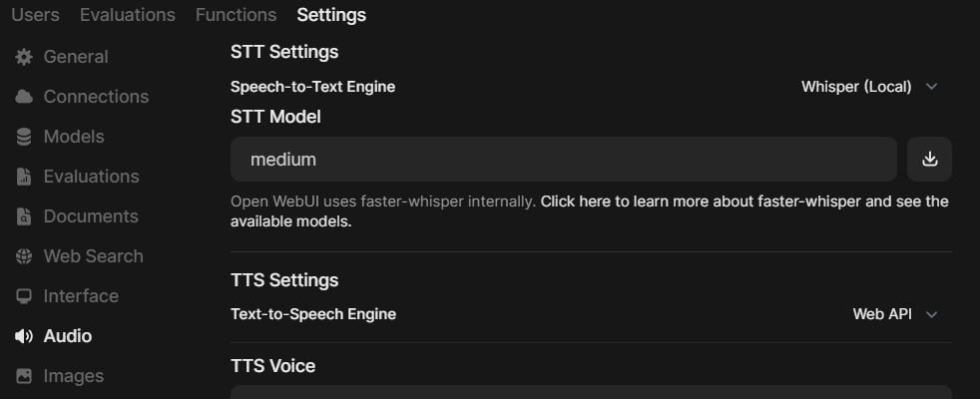Switch to the Functions tab
980x399 pixels.
[x=236, y=15]
